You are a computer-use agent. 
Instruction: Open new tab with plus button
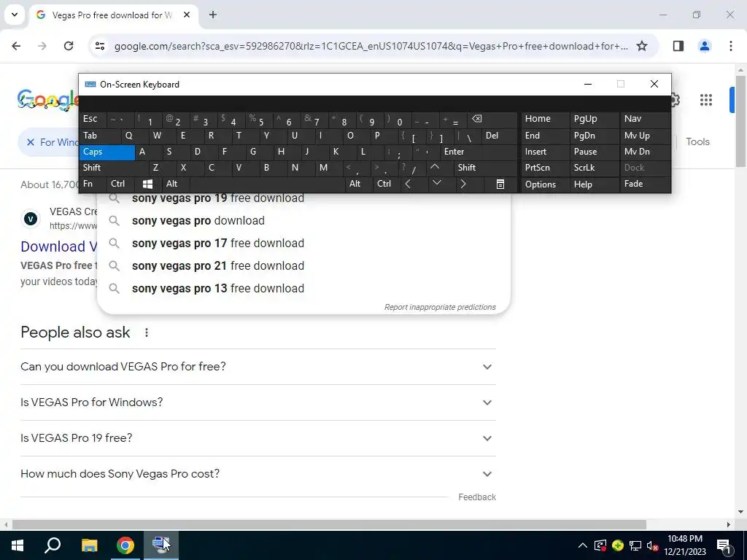pyautogui.click(x=213, y=15)
